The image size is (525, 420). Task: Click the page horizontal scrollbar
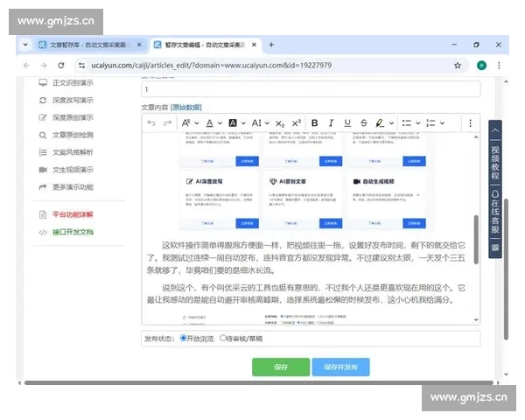tap(259, 382)
